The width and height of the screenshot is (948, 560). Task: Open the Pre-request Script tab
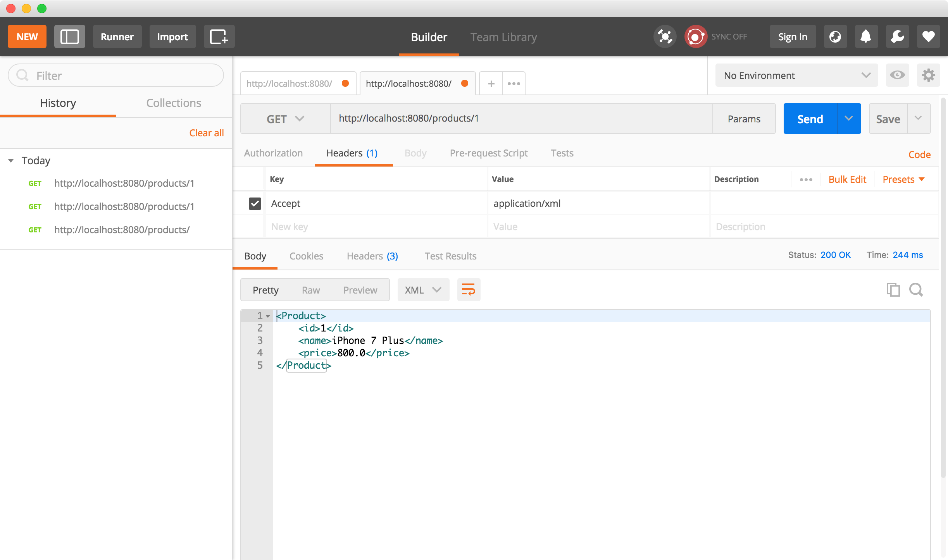[488, 153]
